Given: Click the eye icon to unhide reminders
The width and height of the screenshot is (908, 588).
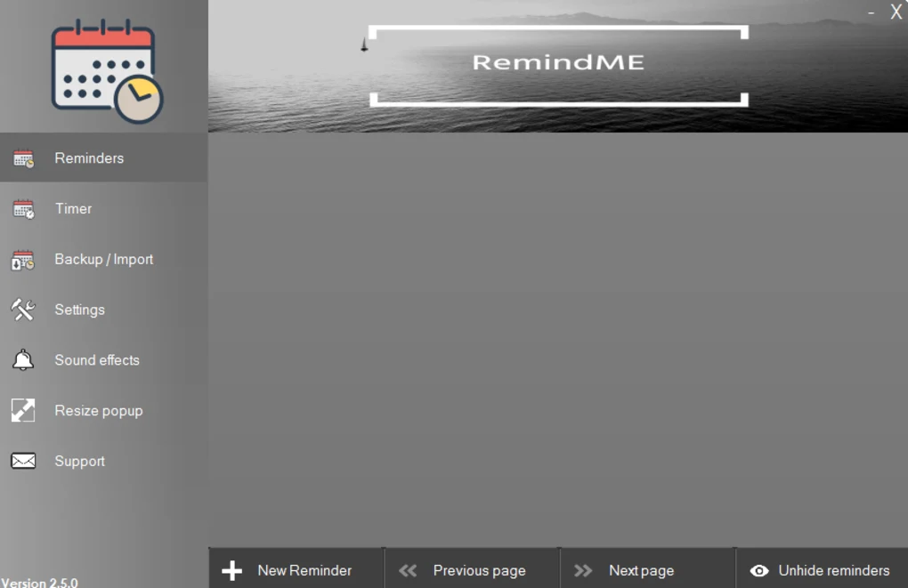Looking at the screenshot, I should tap(759, 570).
